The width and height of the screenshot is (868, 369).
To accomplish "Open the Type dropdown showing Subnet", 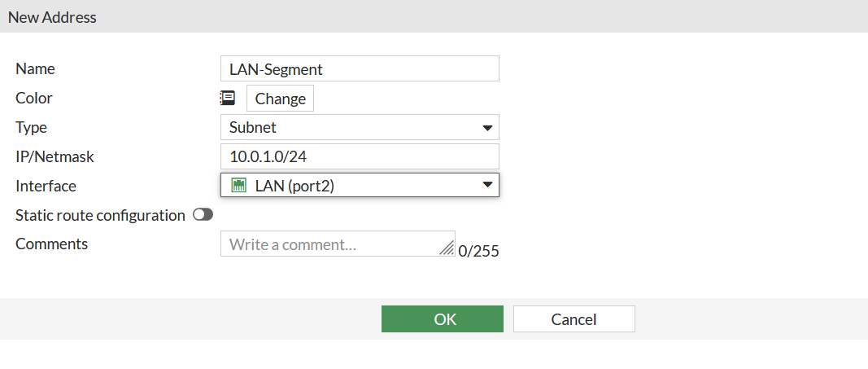I will click(x=360, y=127).
